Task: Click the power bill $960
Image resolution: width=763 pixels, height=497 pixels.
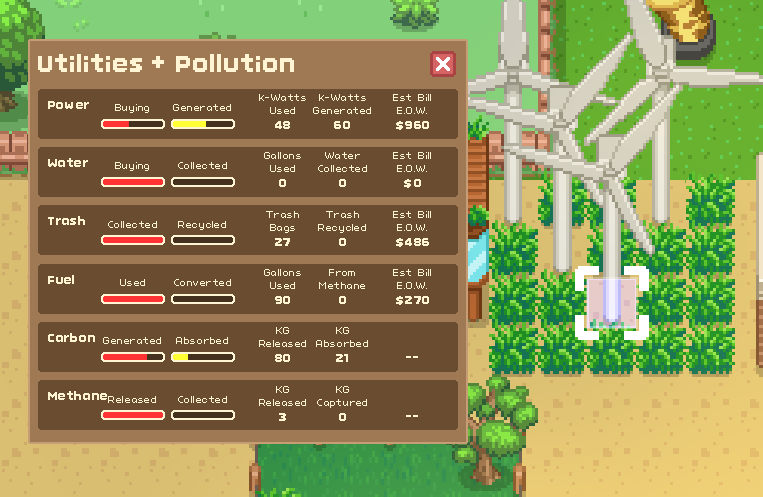Action: (412, 125)
